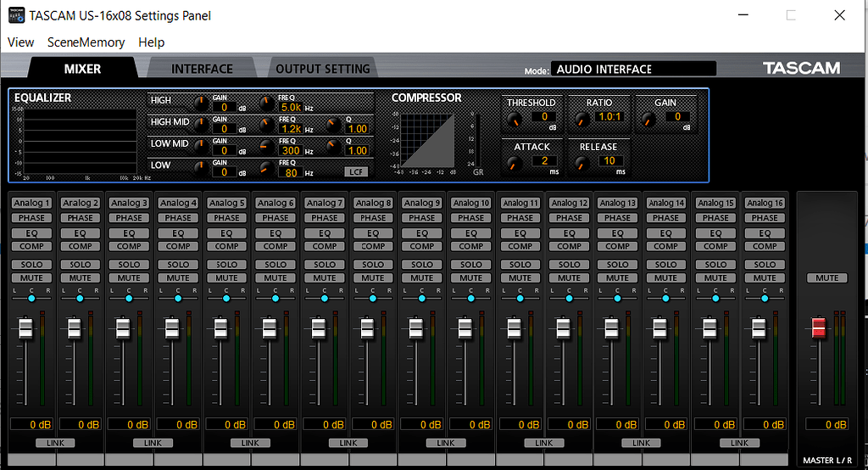Toggle PHASE on Analog 1

coord(31,218)
